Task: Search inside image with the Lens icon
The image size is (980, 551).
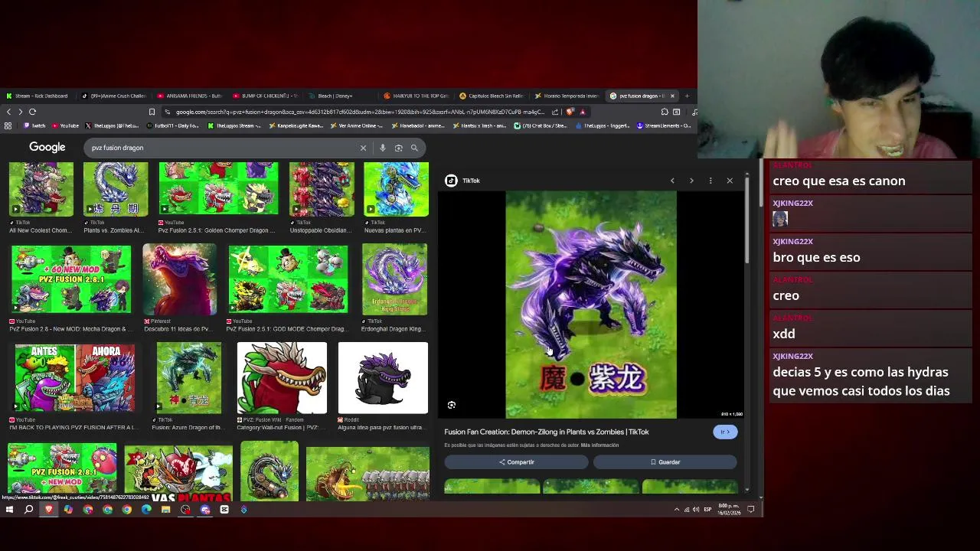Action: [451, 405]
